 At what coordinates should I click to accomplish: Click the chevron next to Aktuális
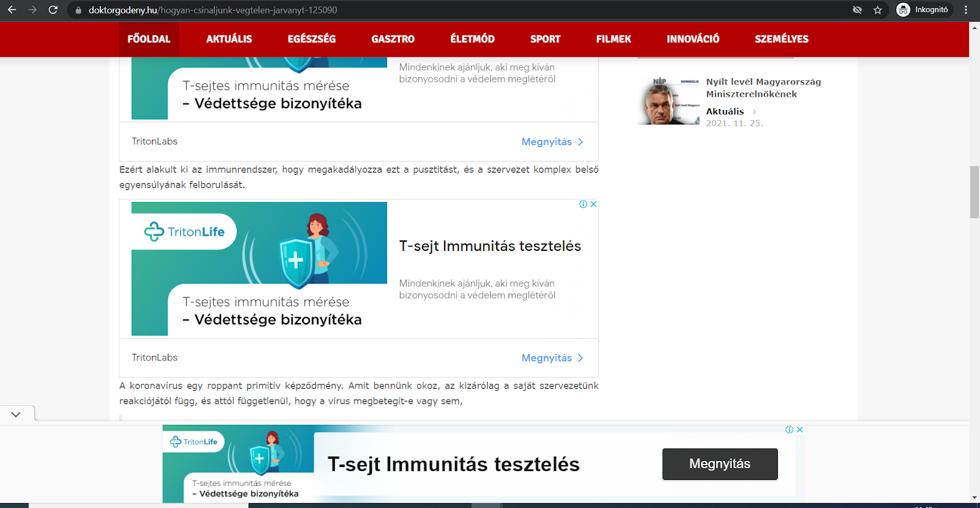pyautogui.click(x=755, y=112)
